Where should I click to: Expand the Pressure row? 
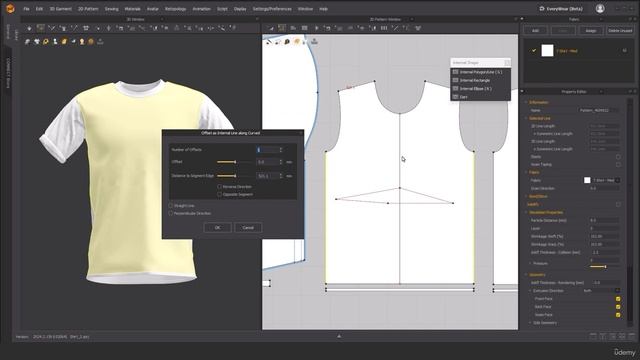tap(530, 264)
